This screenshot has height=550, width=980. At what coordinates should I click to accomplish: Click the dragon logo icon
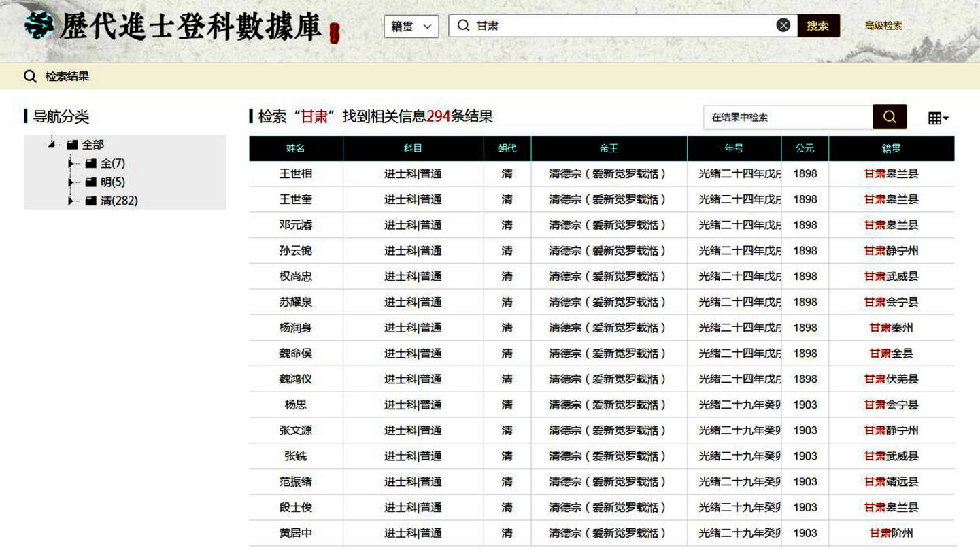(x=39, y=27)
